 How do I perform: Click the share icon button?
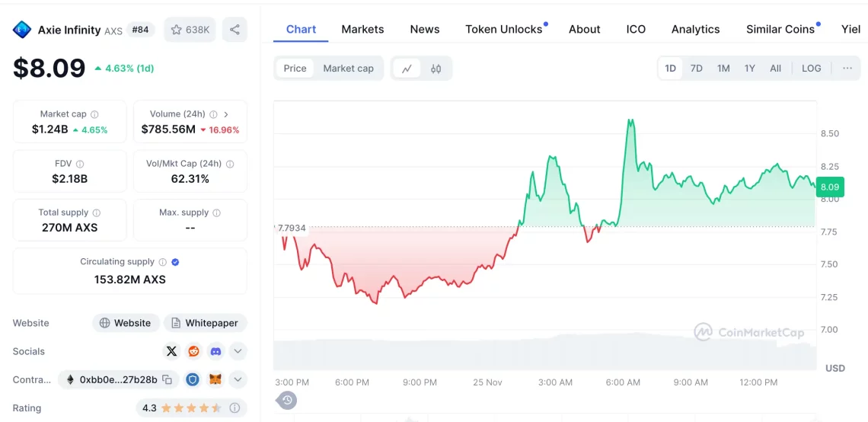tap(235, 30)
